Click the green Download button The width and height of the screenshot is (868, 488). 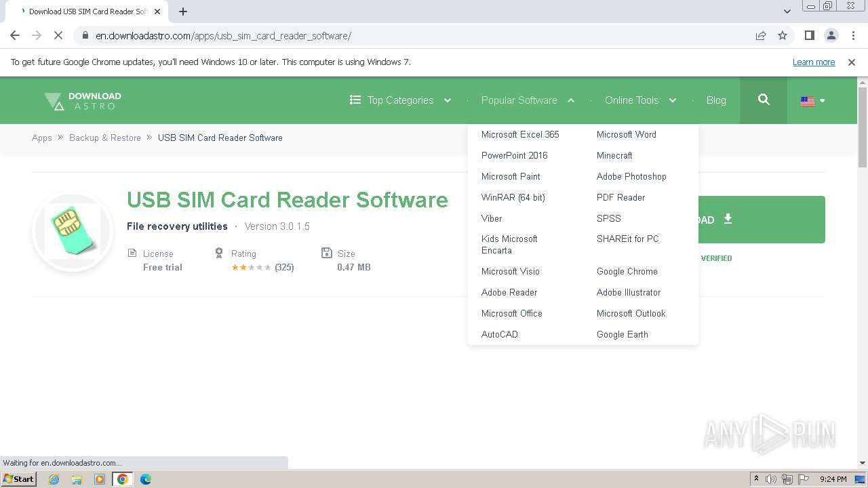(x=762, y=220)
